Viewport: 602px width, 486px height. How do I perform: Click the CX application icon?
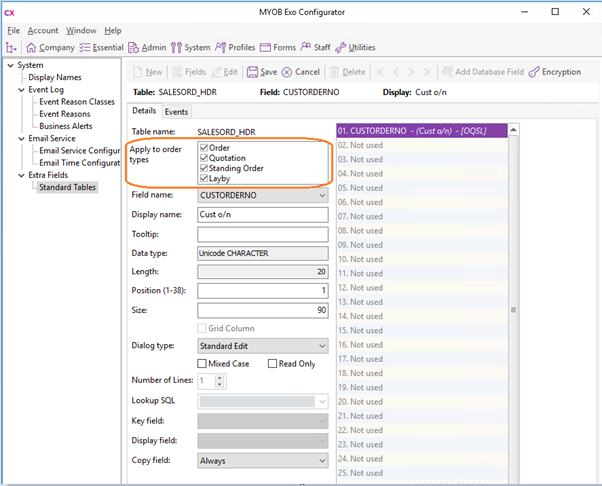(9, 13)
